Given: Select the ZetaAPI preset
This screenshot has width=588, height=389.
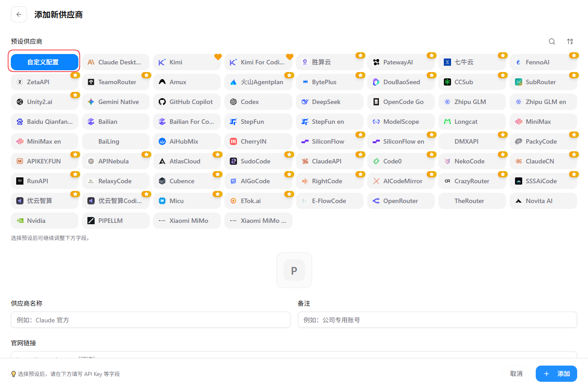Looking at the screenshot, I should tap(45, 82).
